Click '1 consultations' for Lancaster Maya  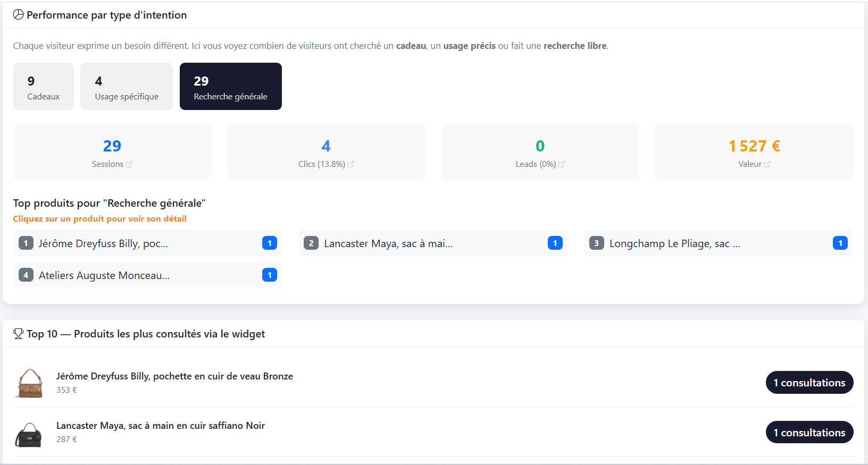coord(809,432)
